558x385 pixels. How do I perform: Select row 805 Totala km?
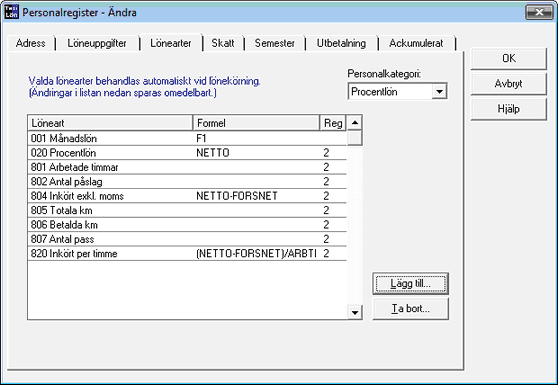pos(187,210)
